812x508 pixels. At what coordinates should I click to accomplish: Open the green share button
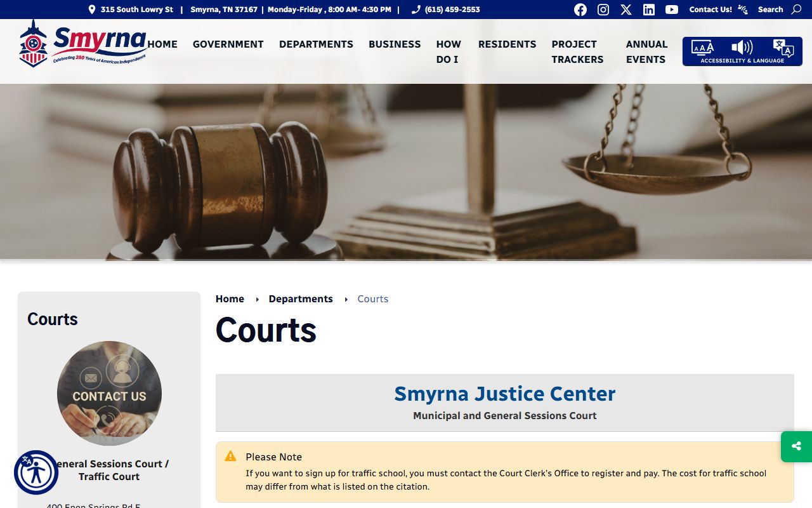tap(797, 446)
